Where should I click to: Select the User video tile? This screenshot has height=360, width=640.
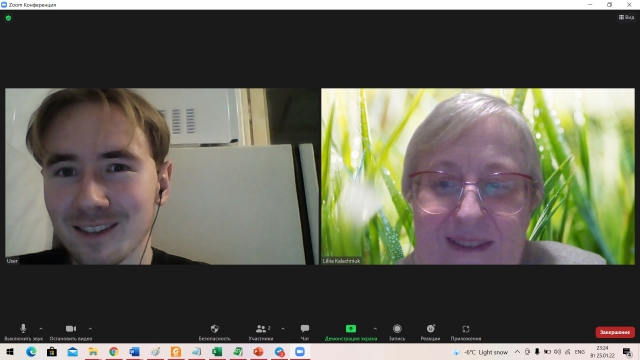[x=162, y=176]
